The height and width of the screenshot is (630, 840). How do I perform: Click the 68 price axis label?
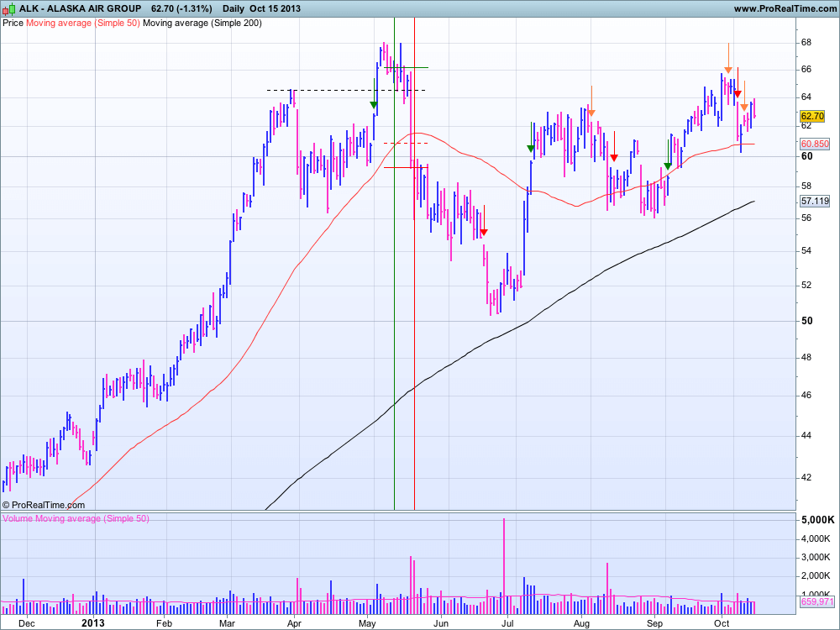point(806,42)
